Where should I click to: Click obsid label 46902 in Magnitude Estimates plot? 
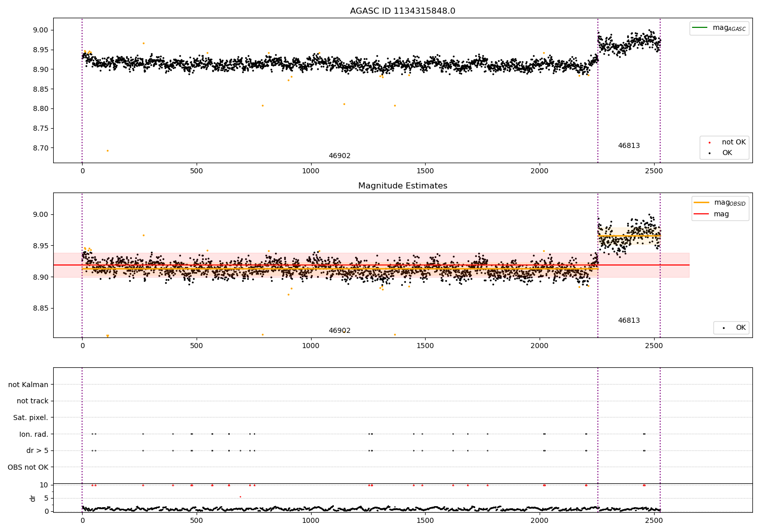(339, 331)
